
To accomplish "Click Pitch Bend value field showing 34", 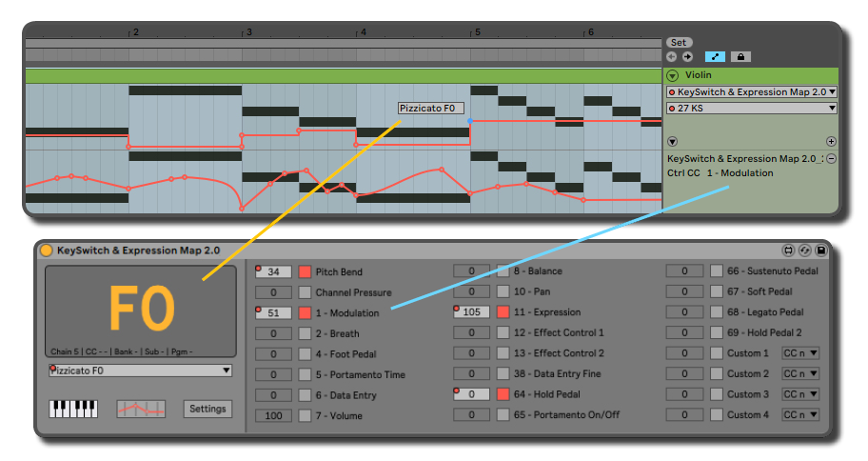I will tap(273, 272).
